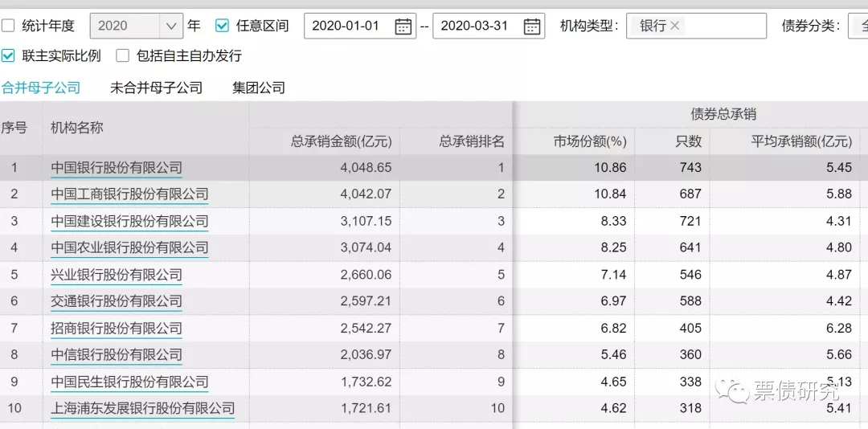
Task: Open 中国农业银行股份有限公司 link
Action: 129,247
